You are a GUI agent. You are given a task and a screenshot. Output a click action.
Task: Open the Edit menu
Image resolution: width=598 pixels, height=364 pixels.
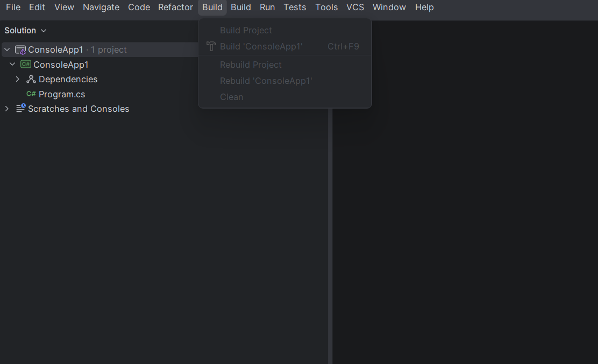point(37,7)
